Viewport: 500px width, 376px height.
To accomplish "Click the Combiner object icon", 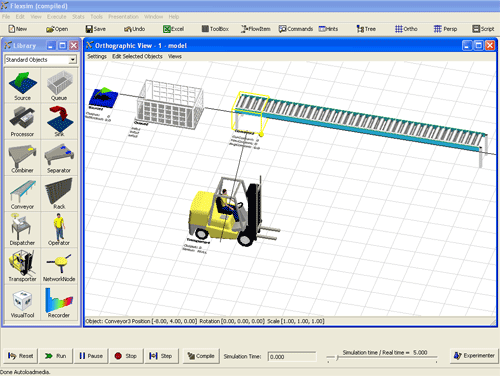I will (22, 158).
